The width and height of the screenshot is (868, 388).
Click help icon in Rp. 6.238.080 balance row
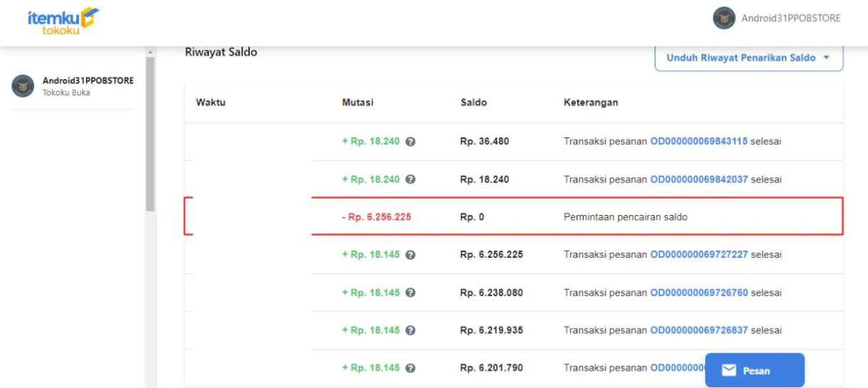pos(410,292)
